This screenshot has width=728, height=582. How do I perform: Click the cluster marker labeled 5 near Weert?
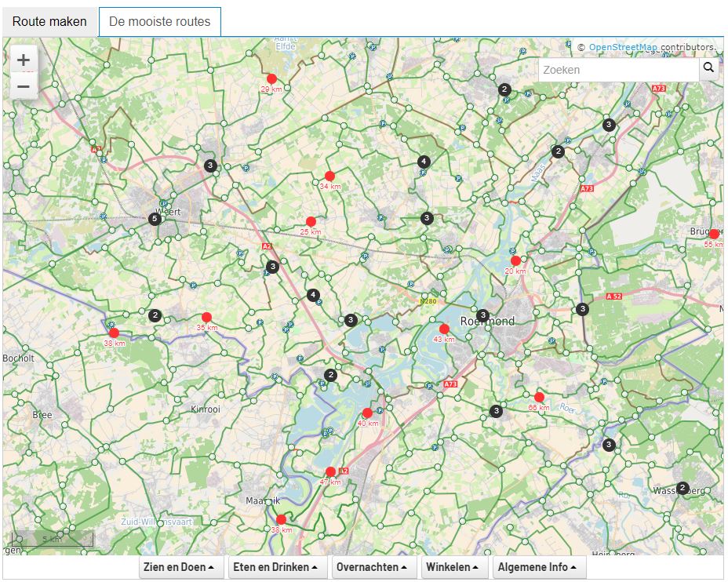pyautogui.click(x=155, y=219)
